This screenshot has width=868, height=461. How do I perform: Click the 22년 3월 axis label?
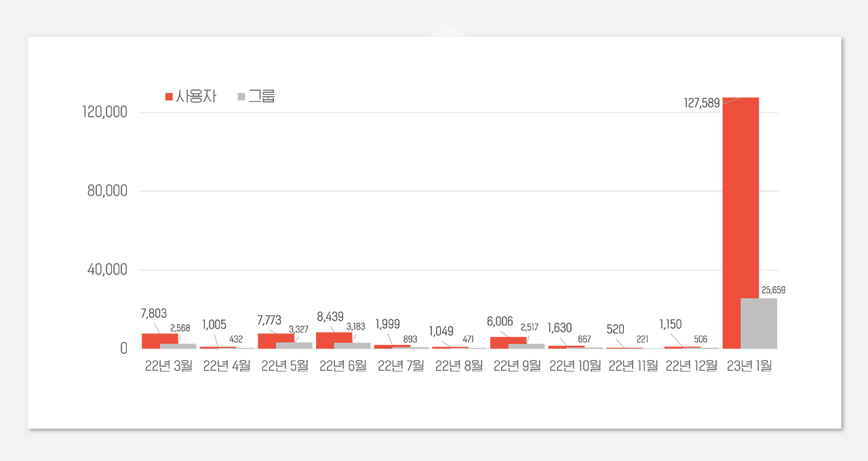[x=169, y=365]
